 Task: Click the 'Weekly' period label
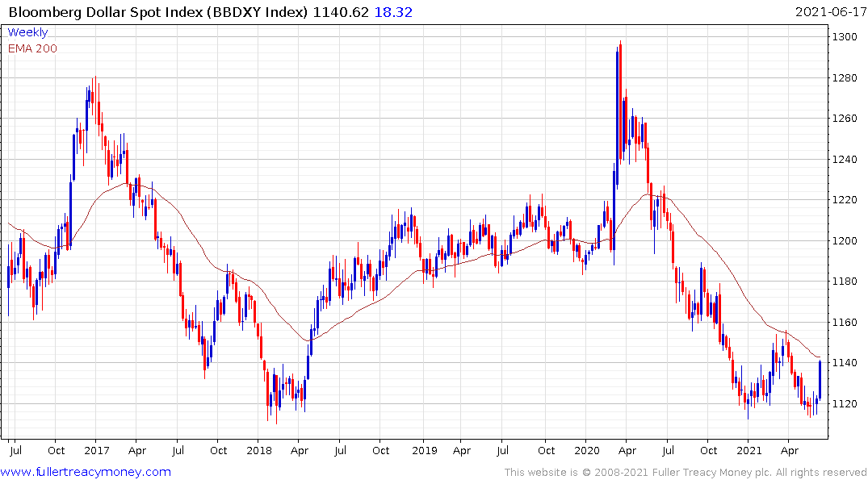(x=27, y=32)
